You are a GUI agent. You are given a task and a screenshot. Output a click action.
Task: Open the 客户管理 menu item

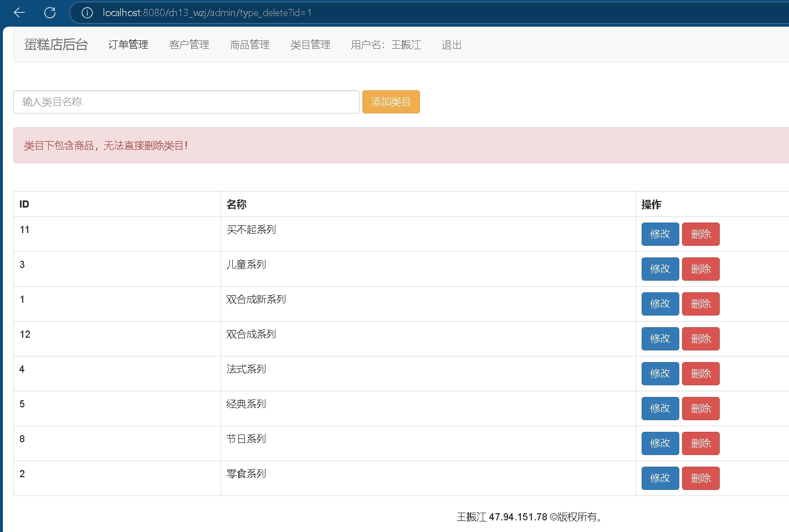point(189,45)
